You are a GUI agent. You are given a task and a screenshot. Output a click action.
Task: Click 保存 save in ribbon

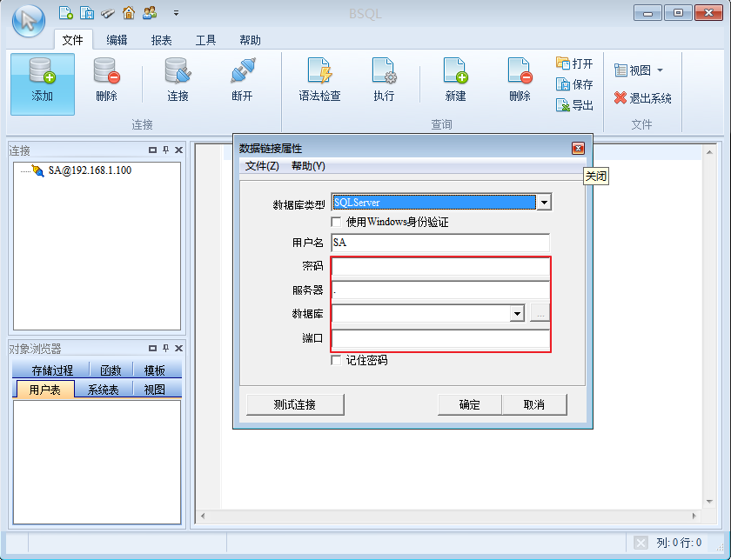pyautogui.click(x=574, y=84)
